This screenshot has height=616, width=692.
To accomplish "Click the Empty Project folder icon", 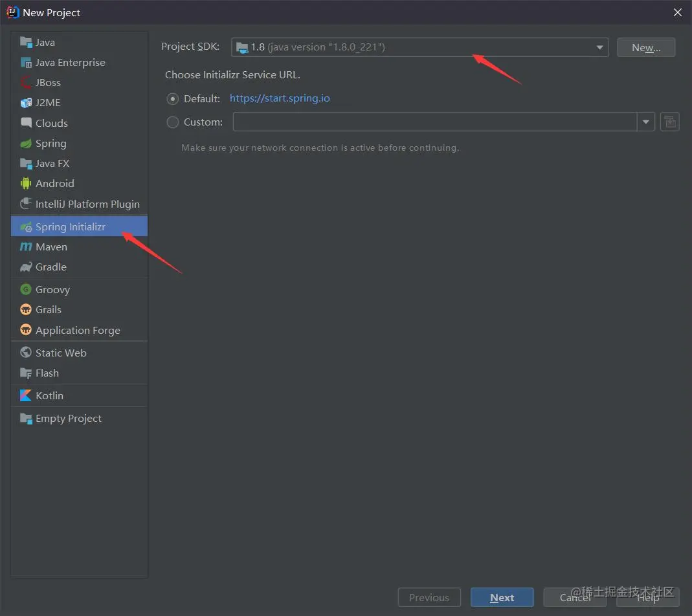I will click(x=26, y=418).
